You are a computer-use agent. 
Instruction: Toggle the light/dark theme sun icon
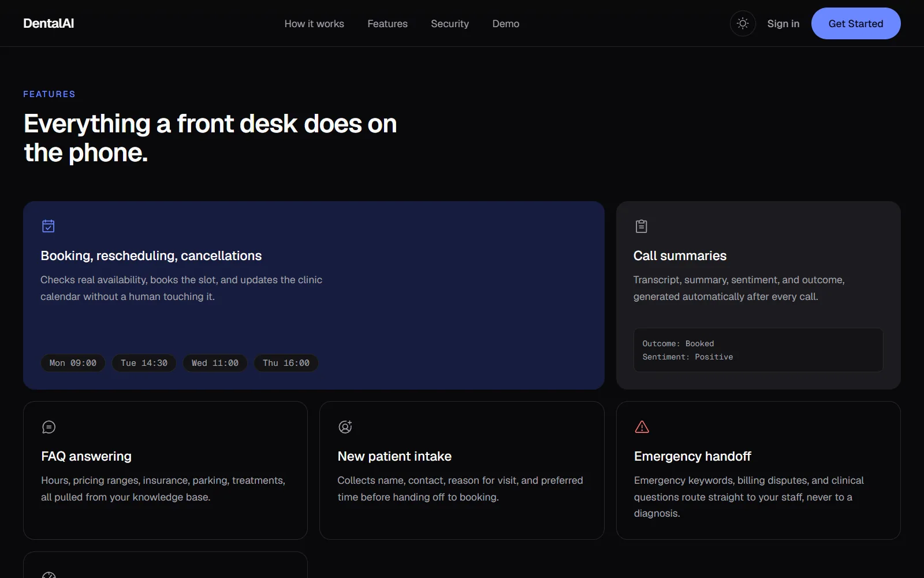coord(743,24)
